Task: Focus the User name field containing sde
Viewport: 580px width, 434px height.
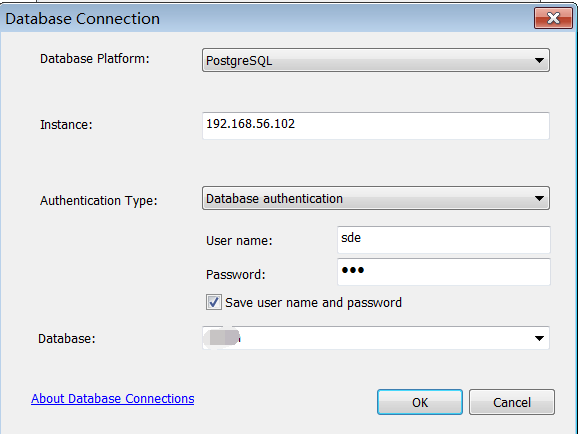Action: [x=444, y=240]
